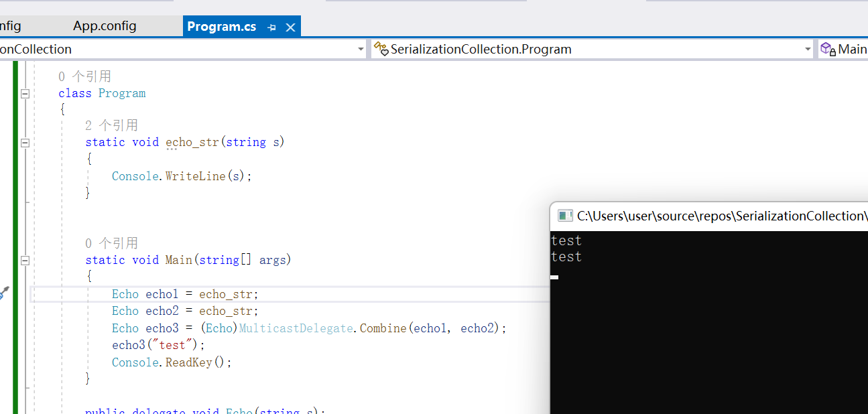Place the cursor on Console.WriteLine(s); line
Image resolution: width=868 pixels, height=414 pixels.
182,176
